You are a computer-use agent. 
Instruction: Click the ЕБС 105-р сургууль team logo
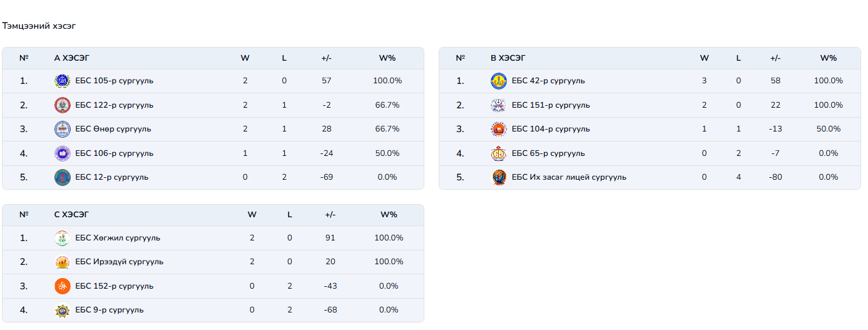[x=63, y=81]
